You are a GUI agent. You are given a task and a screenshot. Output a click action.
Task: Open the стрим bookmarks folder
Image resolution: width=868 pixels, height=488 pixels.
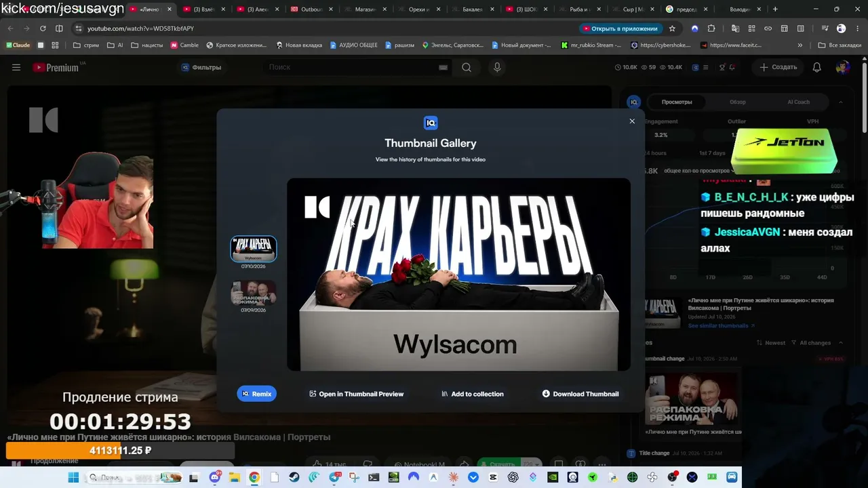pyautogui.click(x=86, y=45)
